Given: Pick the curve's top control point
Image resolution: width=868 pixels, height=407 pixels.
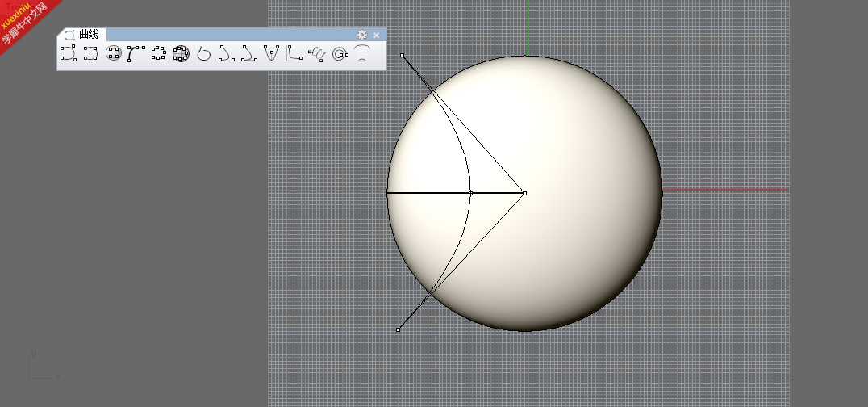Looking at the screenshot, I should (x=403, y=56).
